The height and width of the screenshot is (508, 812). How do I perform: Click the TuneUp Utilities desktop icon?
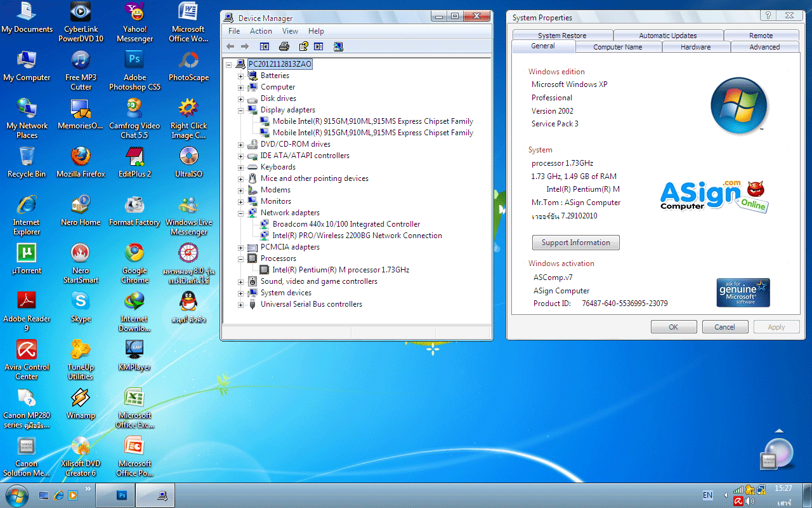point(81,360)
